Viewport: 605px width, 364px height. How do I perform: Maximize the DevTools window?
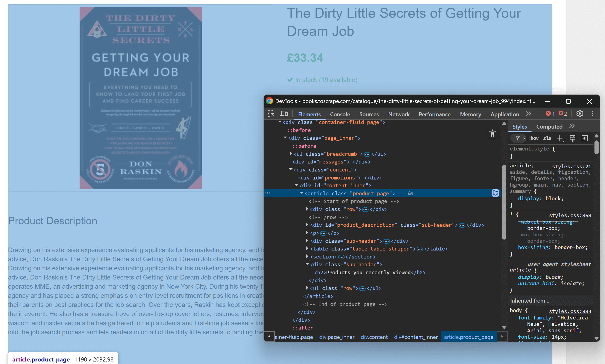(x=568, y=101)
